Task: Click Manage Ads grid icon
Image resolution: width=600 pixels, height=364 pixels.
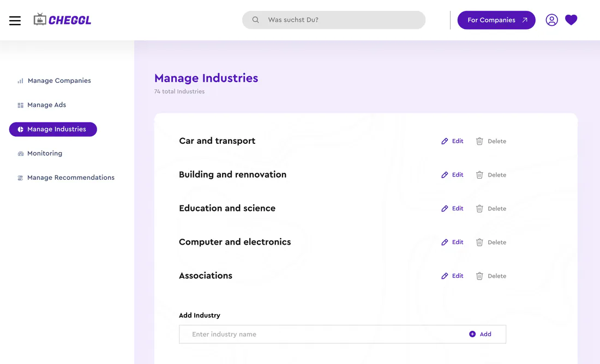Action: click(21, 105)
